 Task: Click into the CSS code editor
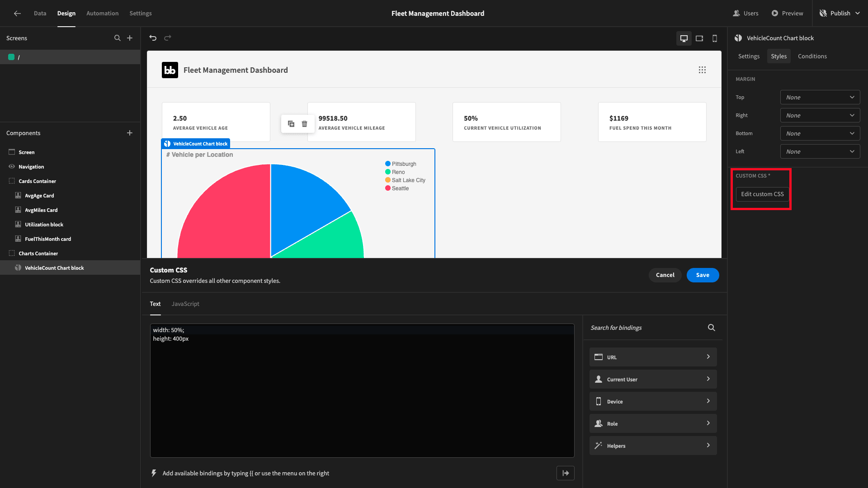[362, 390]
